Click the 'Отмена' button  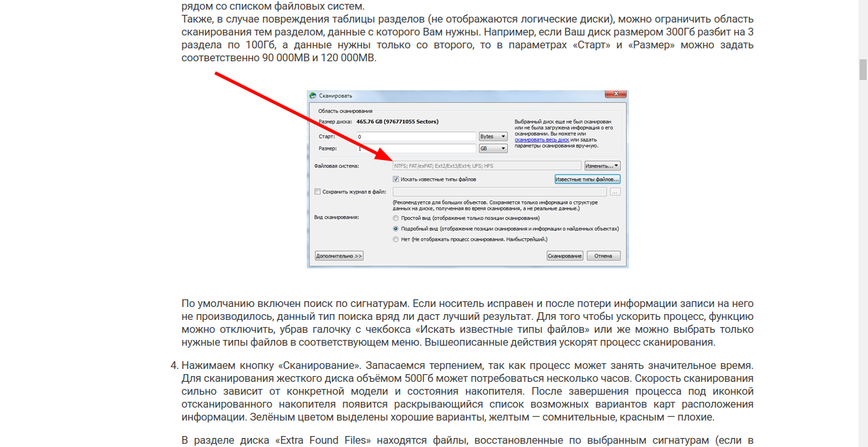[x=603, y=256]
